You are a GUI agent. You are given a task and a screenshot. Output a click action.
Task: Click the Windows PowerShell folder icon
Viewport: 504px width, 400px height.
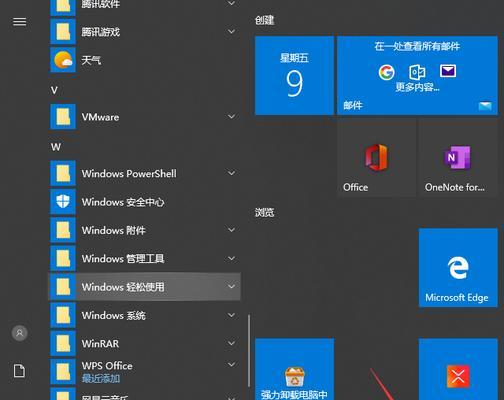point(63,173)
